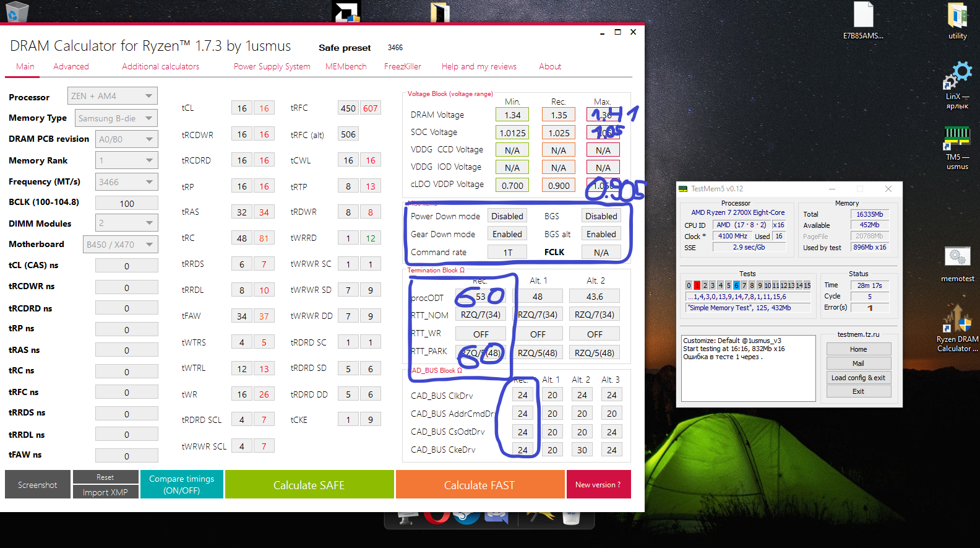
Task: Click the tFAW ns input field
Action: [127, 456]
